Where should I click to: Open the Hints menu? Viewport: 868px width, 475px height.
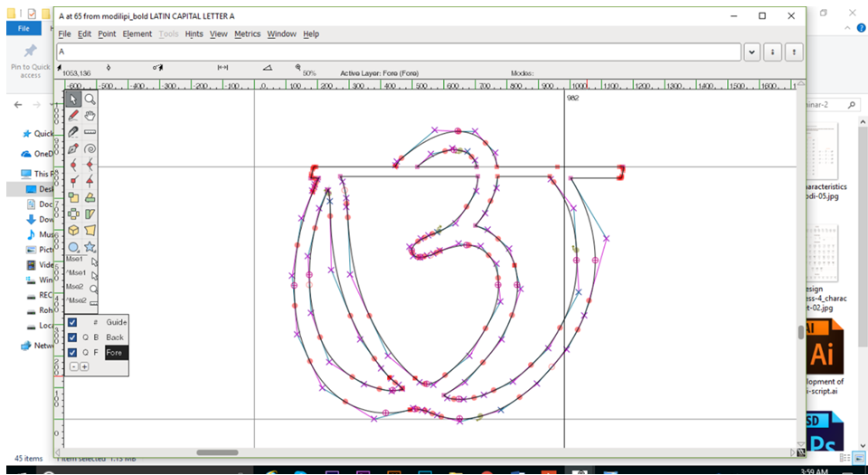pyautogui.click(x=194, y=33)
